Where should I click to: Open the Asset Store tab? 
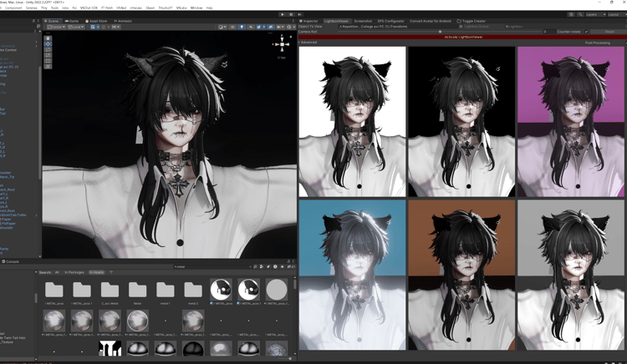click(x=96, y=21)
